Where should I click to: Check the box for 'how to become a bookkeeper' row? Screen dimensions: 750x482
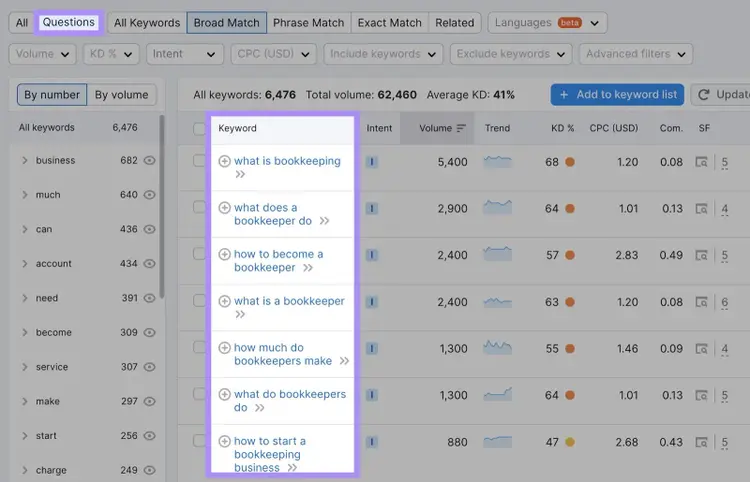[x=199, y=254]
